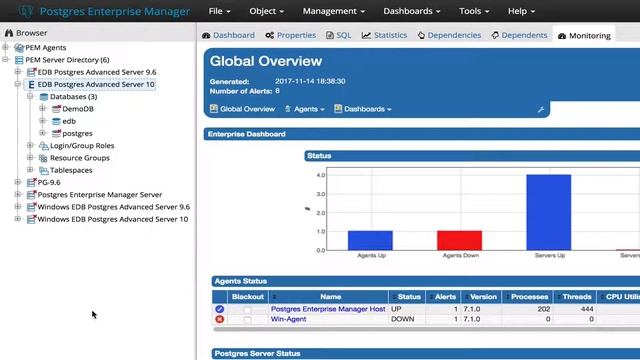
Task: Collapse the Databases (3) node
Action: point(30,96)
